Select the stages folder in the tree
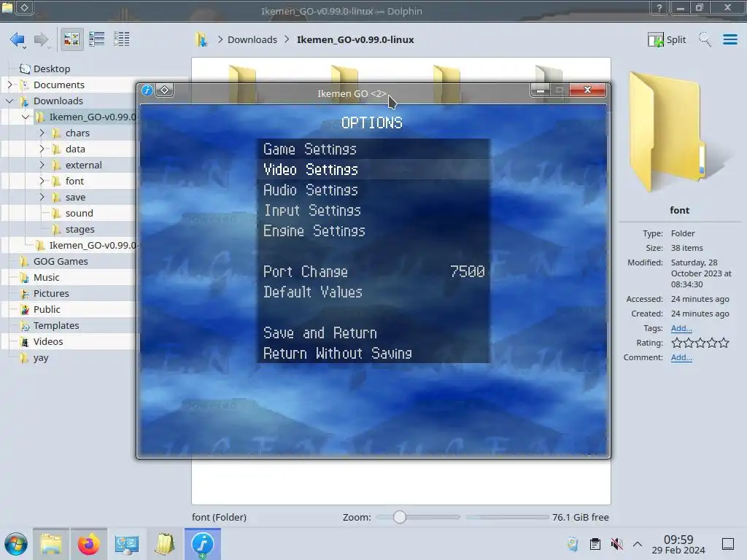747x560 pixels. point(80,229)
